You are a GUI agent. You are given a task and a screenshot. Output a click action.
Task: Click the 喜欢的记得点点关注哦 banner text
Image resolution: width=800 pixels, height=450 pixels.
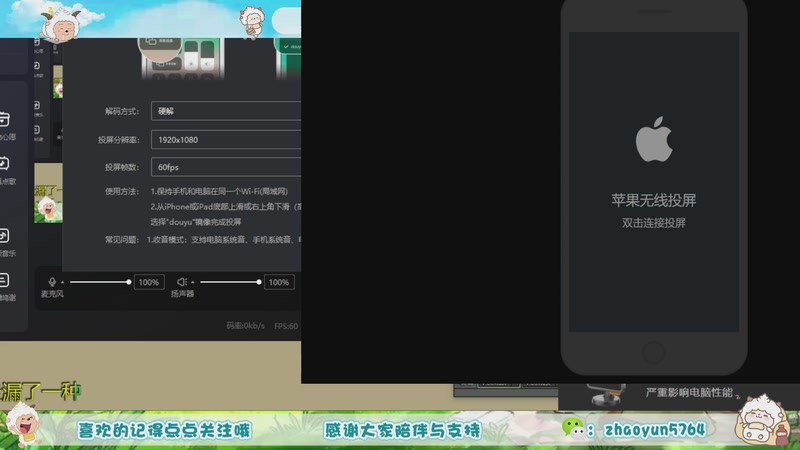164,430
